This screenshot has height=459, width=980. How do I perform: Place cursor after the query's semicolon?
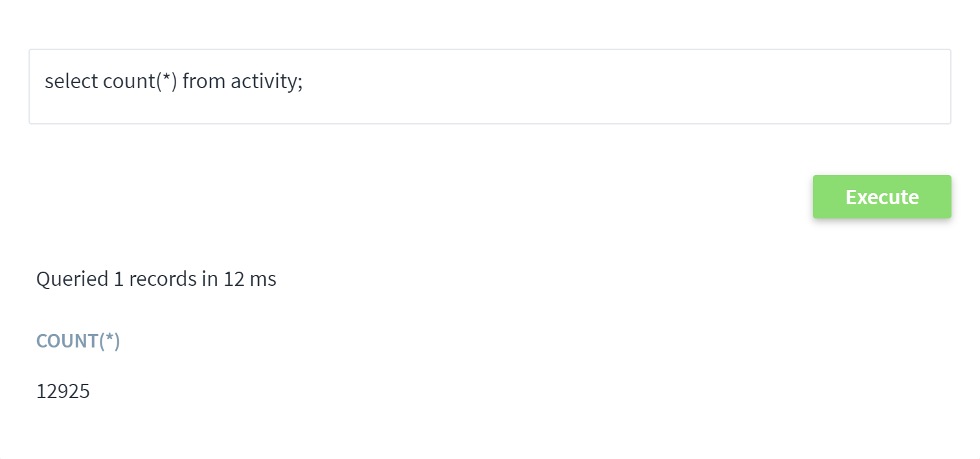304,82
